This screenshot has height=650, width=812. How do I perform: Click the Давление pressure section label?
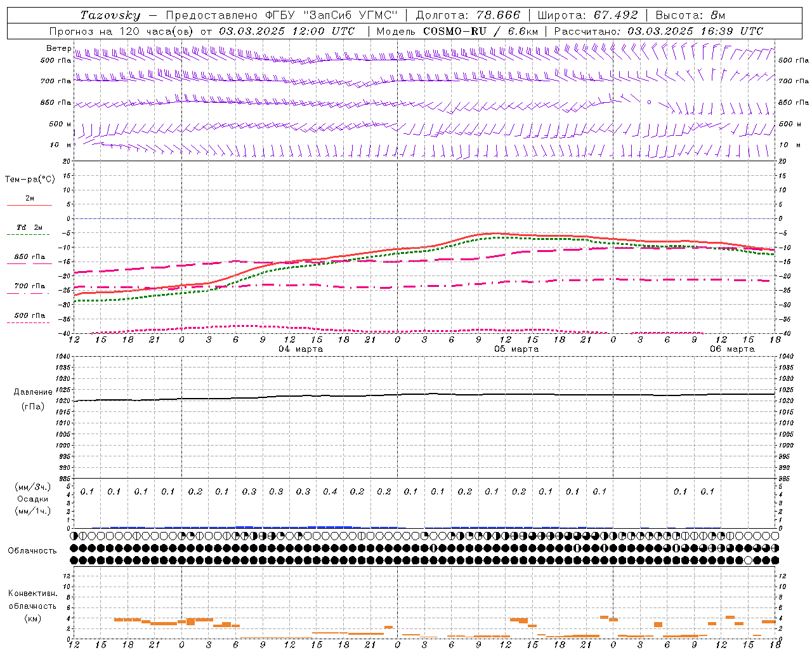click(33, 392)
